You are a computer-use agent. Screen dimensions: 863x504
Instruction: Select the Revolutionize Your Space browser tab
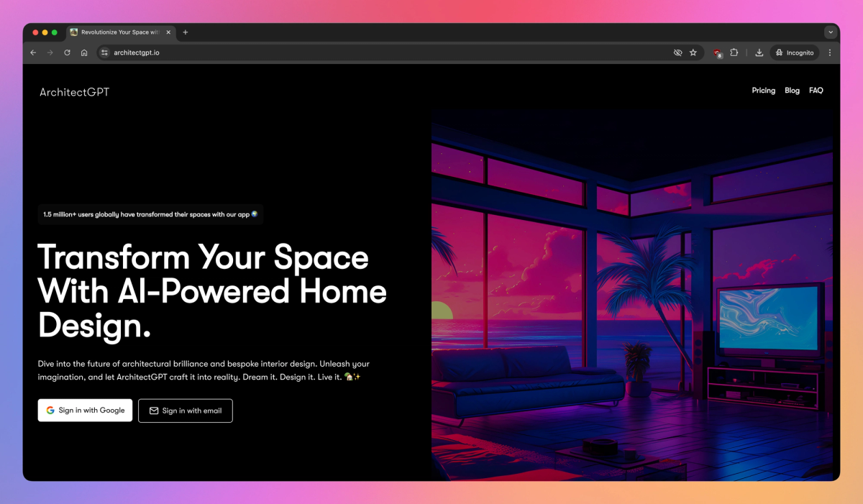click(121, 32)
